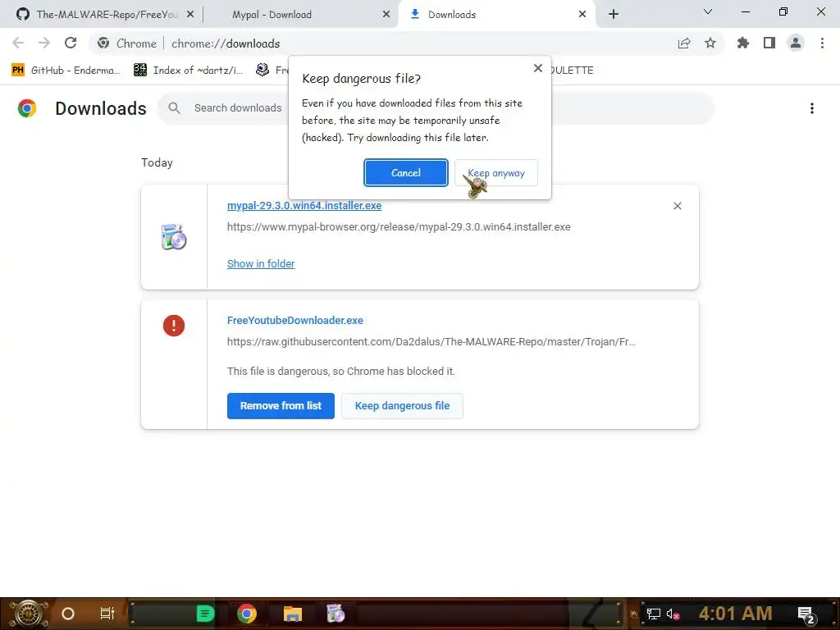This screenshot has height=630, width=840.
Task: Share this page icon in address bar
Action: coord(684,43)
